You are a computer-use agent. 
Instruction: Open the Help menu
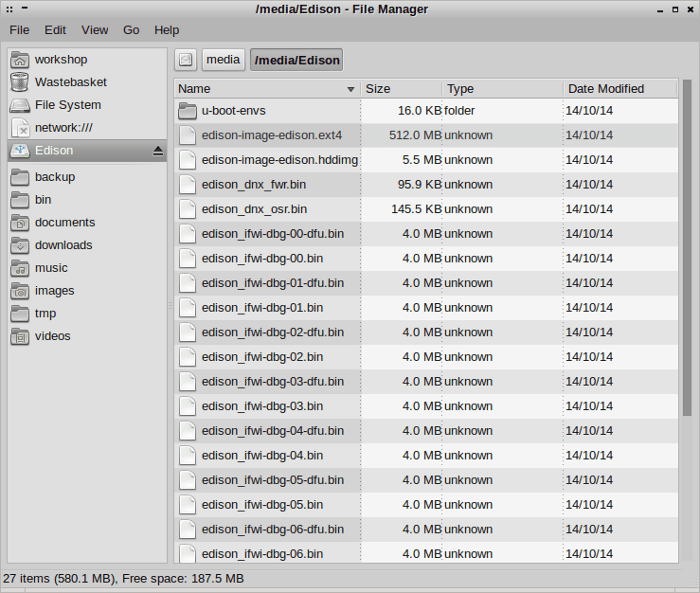167,30
